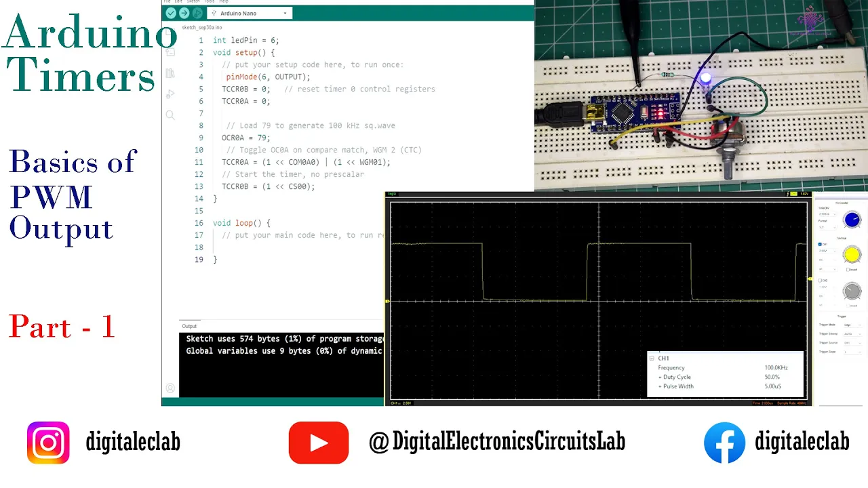The image size is (868, 488).
Task: Open the Library Manager sidebar icon
Action: [x=170, y=73]
